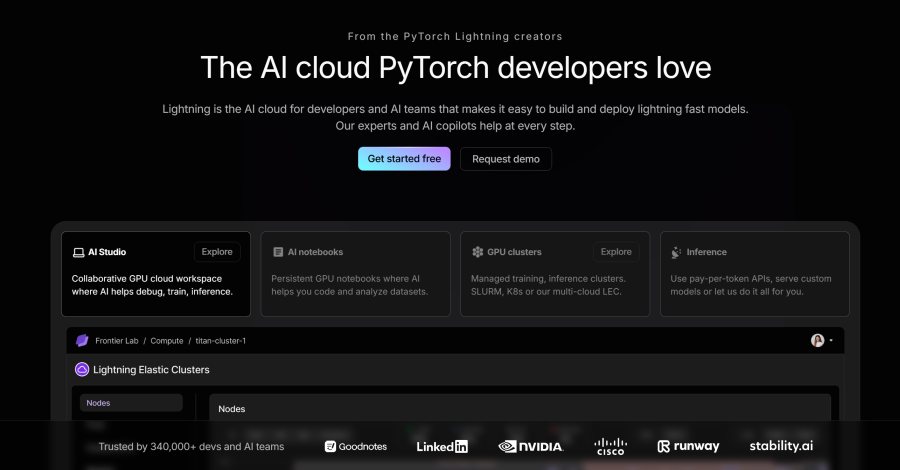The height and width of the screenshot is (470, 900).
Task: Select titan-cluster-1 breadcrumb item
Action: pyautogui.click(x=220, y=341)
